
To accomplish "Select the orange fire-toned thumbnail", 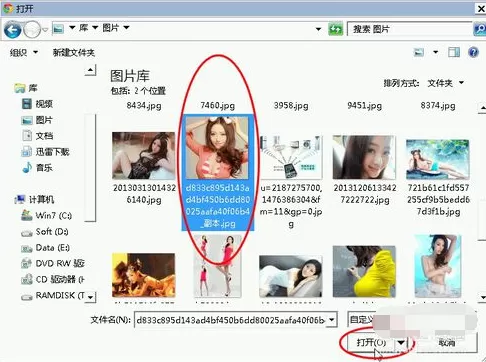I will [x=144, y=275].
